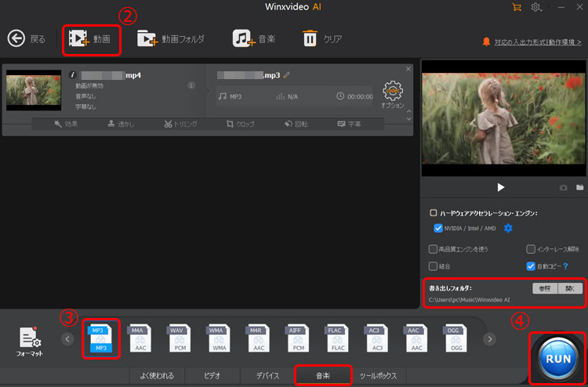
Task: Toggle ハードウェアアクセラレーション・エンジン checkbox
Action: click(x=434, y=212)
